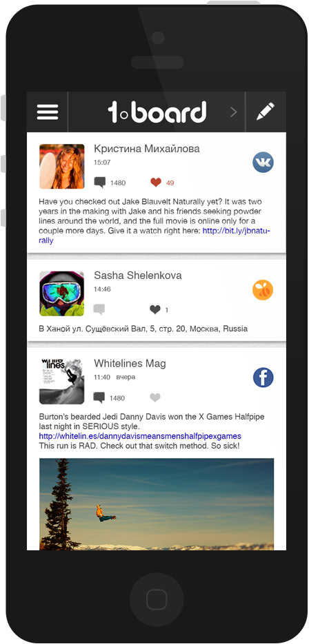Expand the chevron next to the 1board logo
Screen dimensions: 309x644
(x=234, y=112)
